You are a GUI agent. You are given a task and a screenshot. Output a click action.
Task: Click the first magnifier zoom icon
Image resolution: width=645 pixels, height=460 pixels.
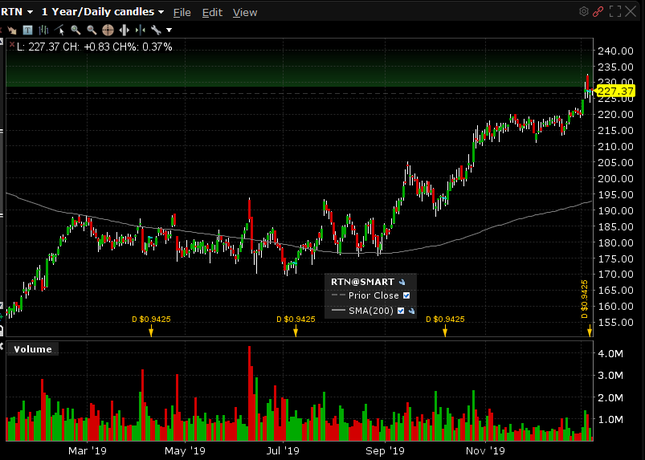click(x=76, y=30)
